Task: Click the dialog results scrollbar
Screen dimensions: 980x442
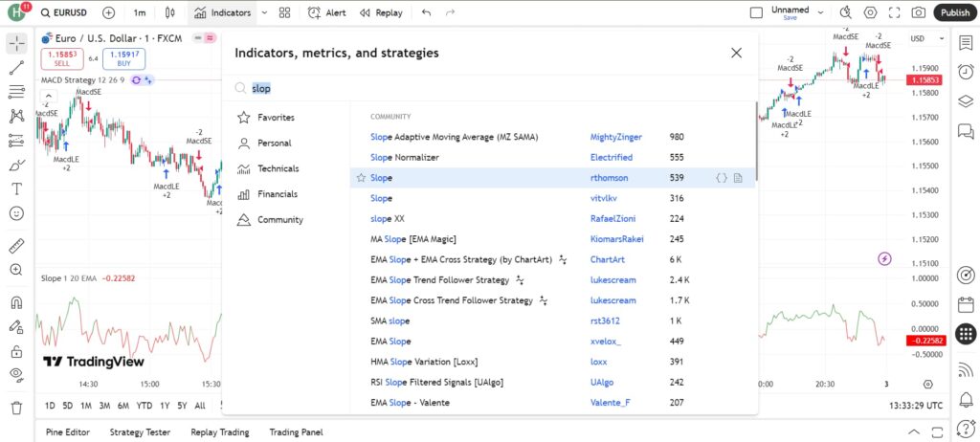Action: coord(756,141)
